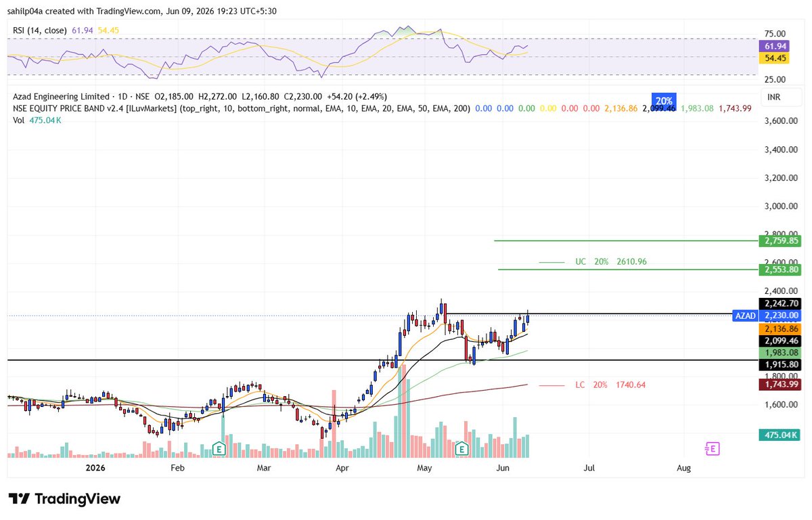Click the Apr label on time axis
The height and width of the screenshot is (520, 812).
pos(342,468)
